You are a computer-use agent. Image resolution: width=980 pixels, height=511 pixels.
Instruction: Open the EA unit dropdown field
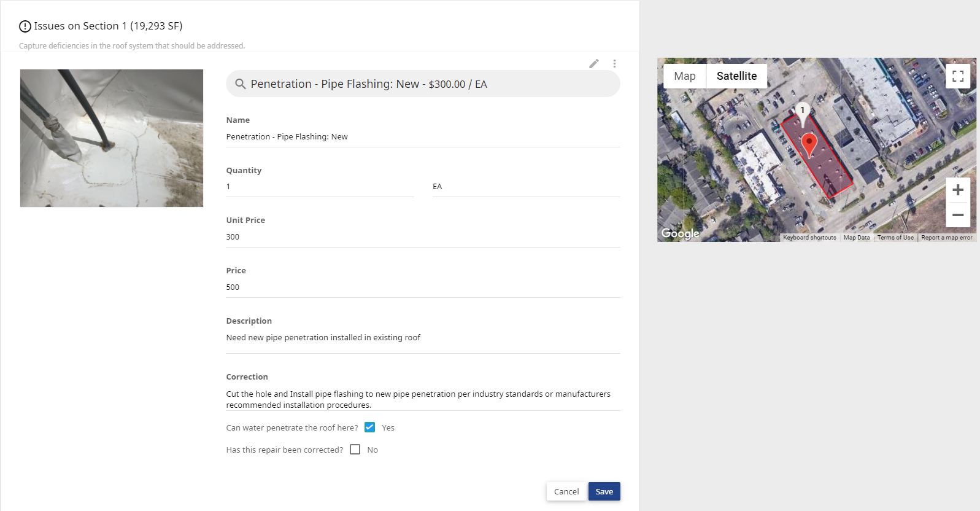(526, 187)
